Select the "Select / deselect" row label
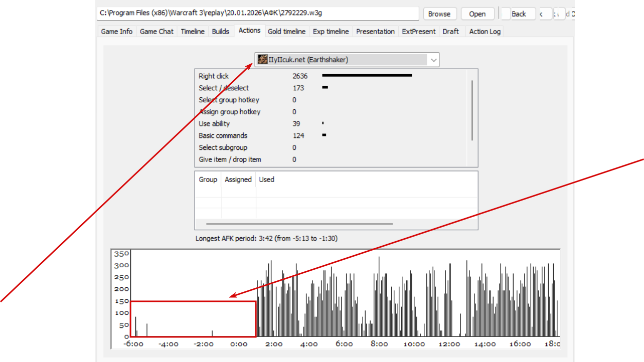 point(224,88)
